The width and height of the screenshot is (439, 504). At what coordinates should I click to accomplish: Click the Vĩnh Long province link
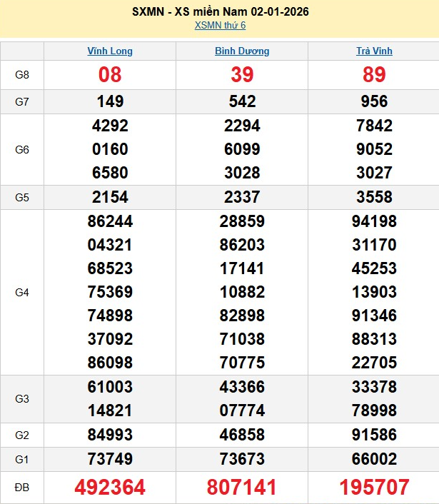coord(110,51)
